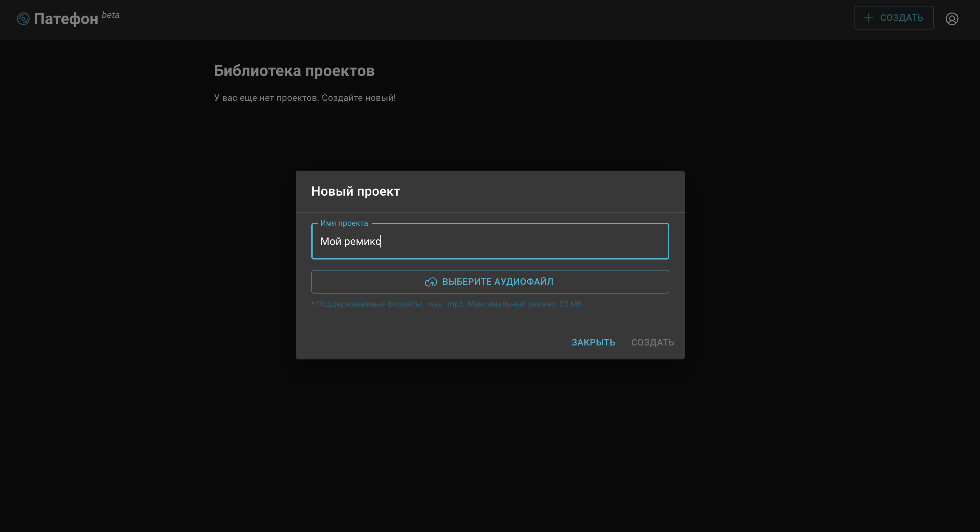
Task: Click Выберите аудиофайл upload button
Action: pyautogui.click(x=490, y=282)
